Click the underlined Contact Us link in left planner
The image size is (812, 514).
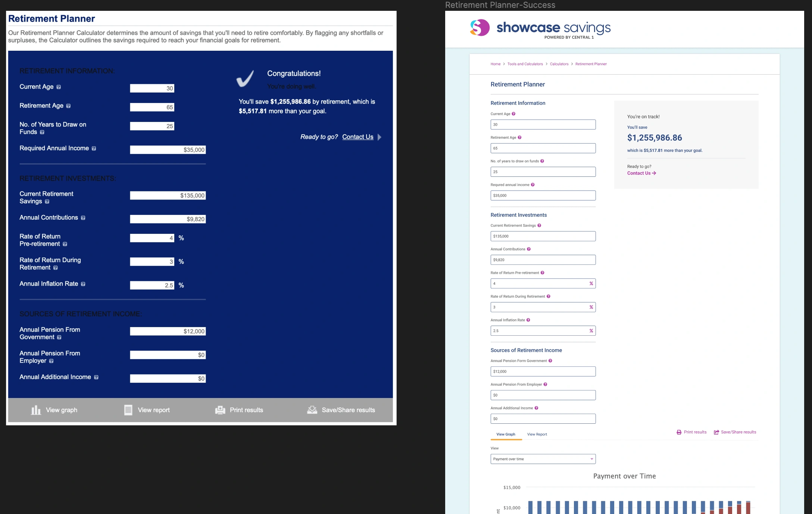click(x=358, y=137)
